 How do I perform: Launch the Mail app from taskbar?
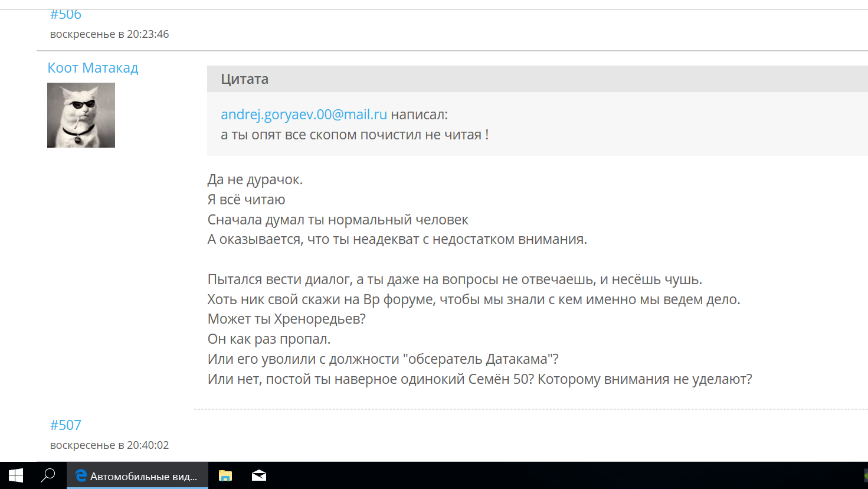(x=259, y=475)
